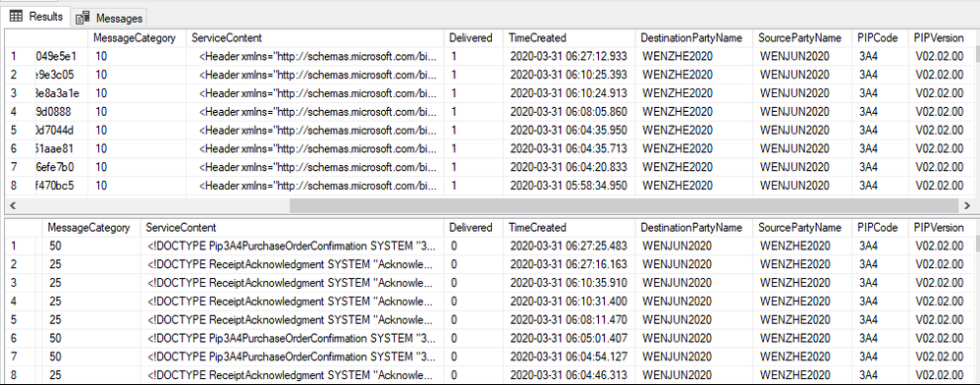Select DestinationPartyName header in top grid
The image size is (980, 385).
pyautogui.click(x=694, y=38)
